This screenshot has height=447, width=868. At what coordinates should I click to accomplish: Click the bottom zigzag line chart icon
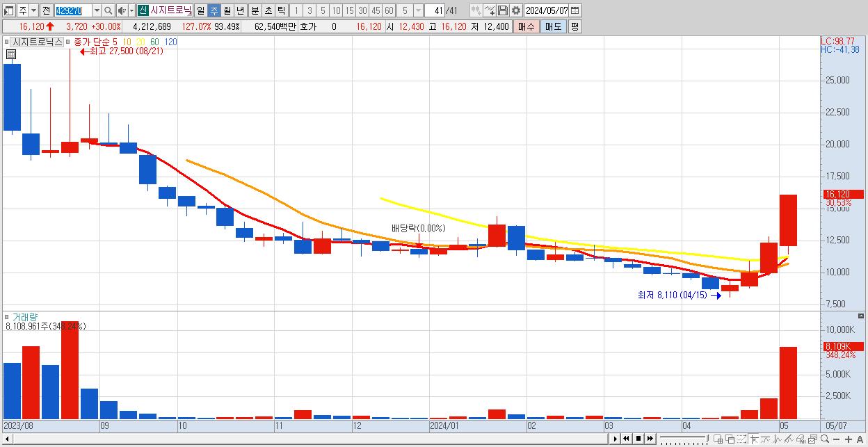(x=777, y=439)
